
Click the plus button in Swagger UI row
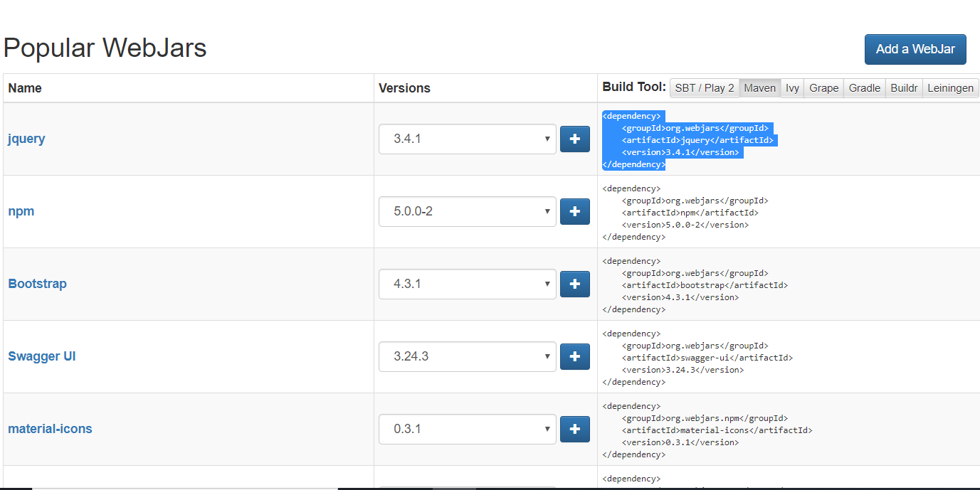575,356
